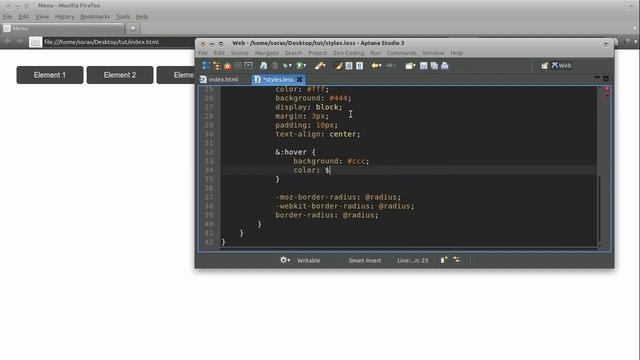640x360 pixels.
Task: Switch to the index.html editor tab
Action: pos(220,80)
